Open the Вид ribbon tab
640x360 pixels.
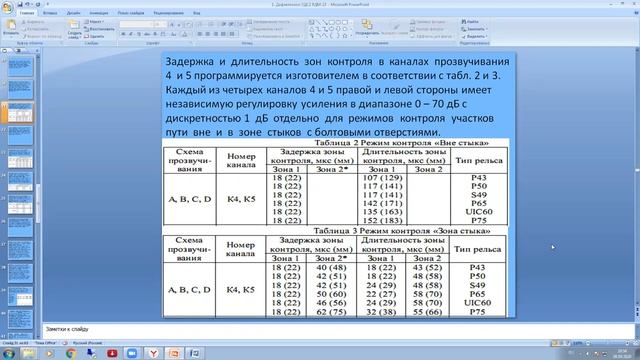[196, 13]
